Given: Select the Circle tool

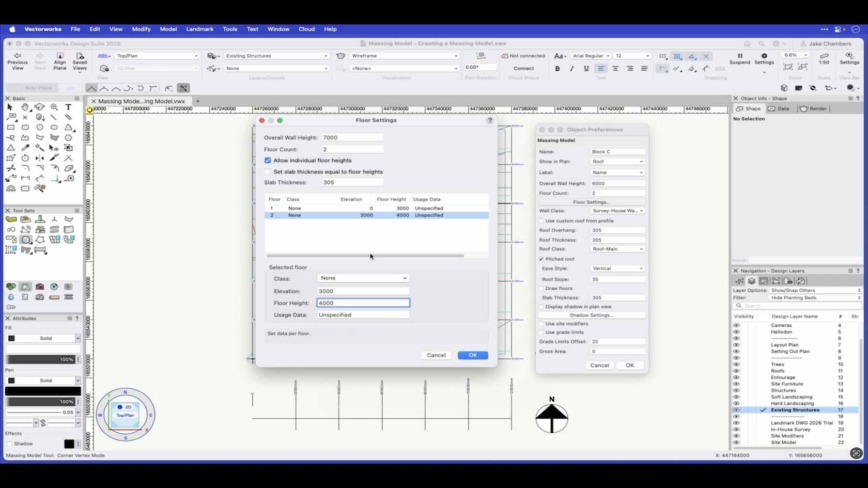Looking at the screenshot, I should pyautogui.click(x=39, y=127).
